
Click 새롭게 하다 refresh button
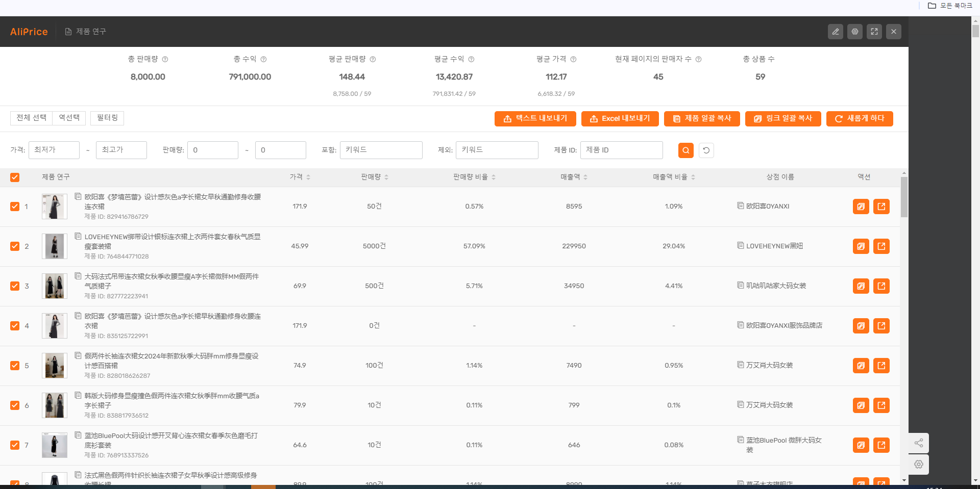[860, 118]
